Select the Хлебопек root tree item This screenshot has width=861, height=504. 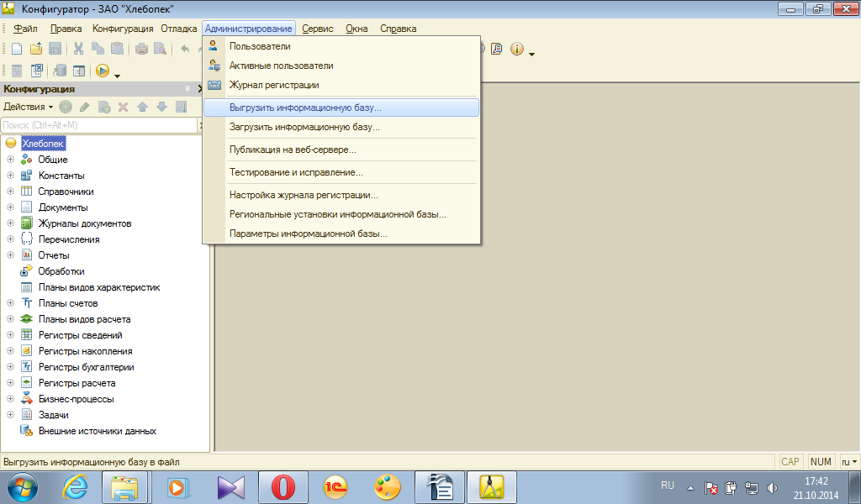[x=44, y=144]
